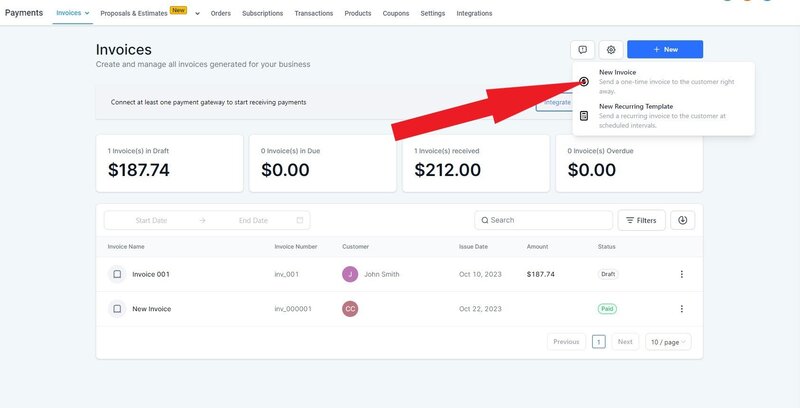
Task: Open the New Invoice row name
Action: click(x=152, y=309)
